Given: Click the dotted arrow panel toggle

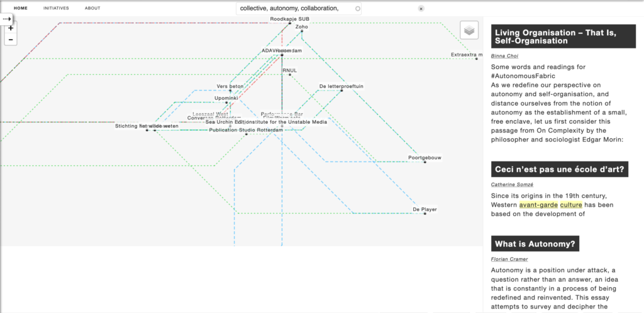Looking at the screenshot, I should click(x=7, y=19).
